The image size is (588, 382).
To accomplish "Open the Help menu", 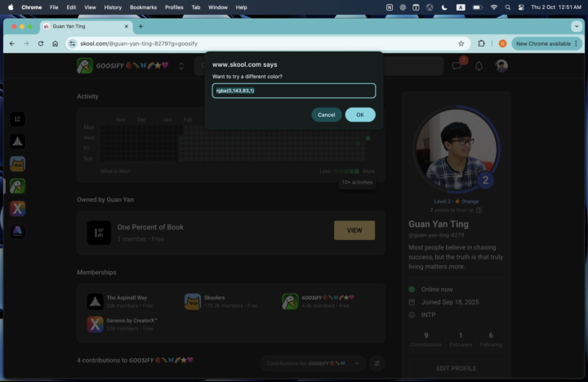I will pyautogui.click(x=241, y=7).
